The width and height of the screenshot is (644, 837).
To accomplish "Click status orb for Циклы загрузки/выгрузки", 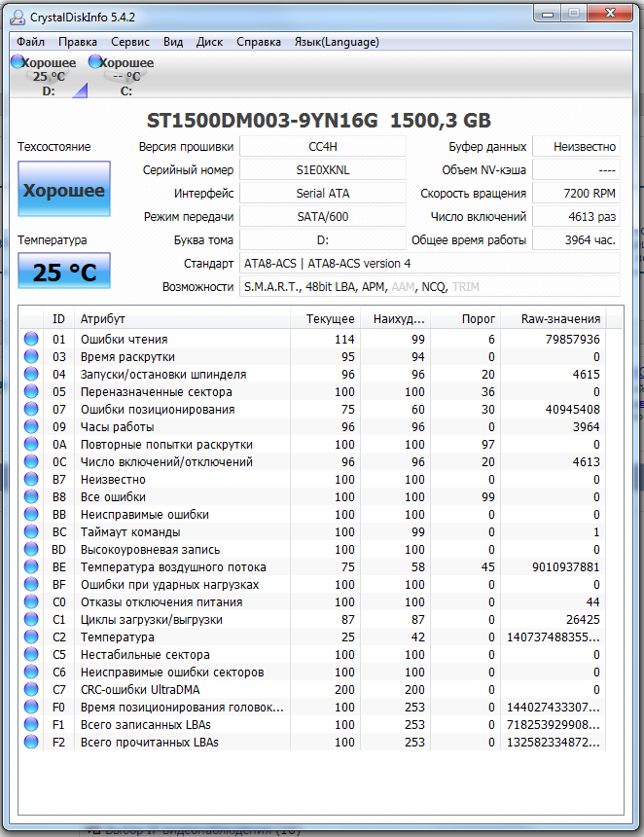I will click(x=31, y=619).
